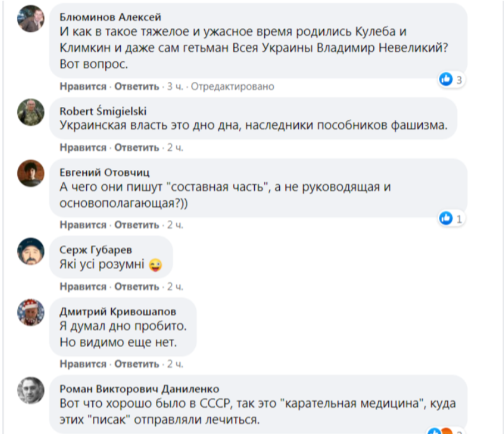Open Роман Викторович Даниленко's profile name
The width and height of the screenshot is (504, 434).
[x=139, y=388]
